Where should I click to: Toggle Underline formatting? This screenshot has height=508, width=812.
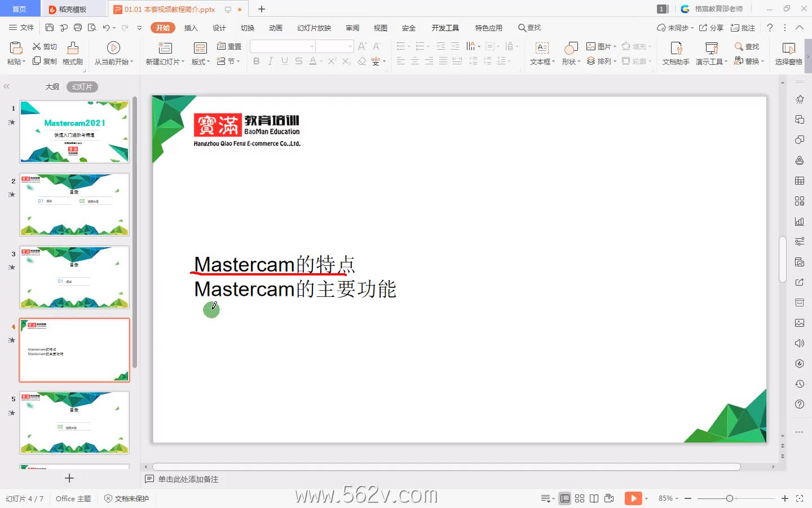tap(285, 61)
